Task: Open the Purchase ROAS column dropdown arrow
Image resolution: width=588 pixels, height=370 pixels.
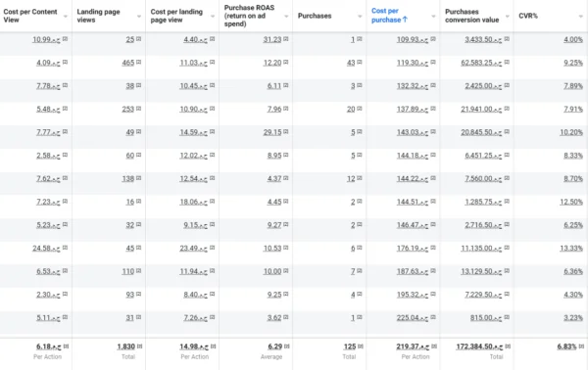Action: [x=286, y=16]
